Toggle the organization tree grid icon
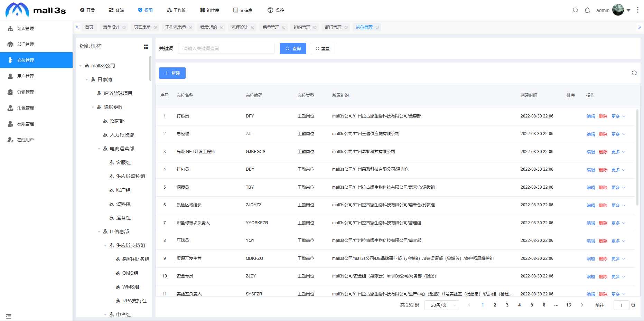This screenshot has width=644, height=321. pyautogui.click(x=146, y=47)
